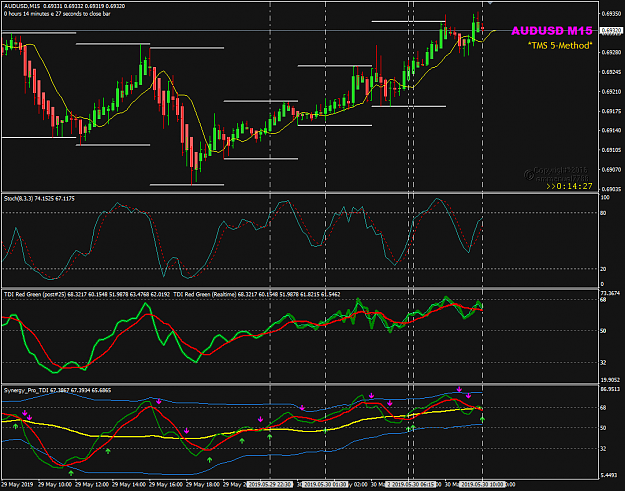Click the 86.9513 scale maximum value
This screenshot has width=625, height=491.
click(x=610, y=389)
